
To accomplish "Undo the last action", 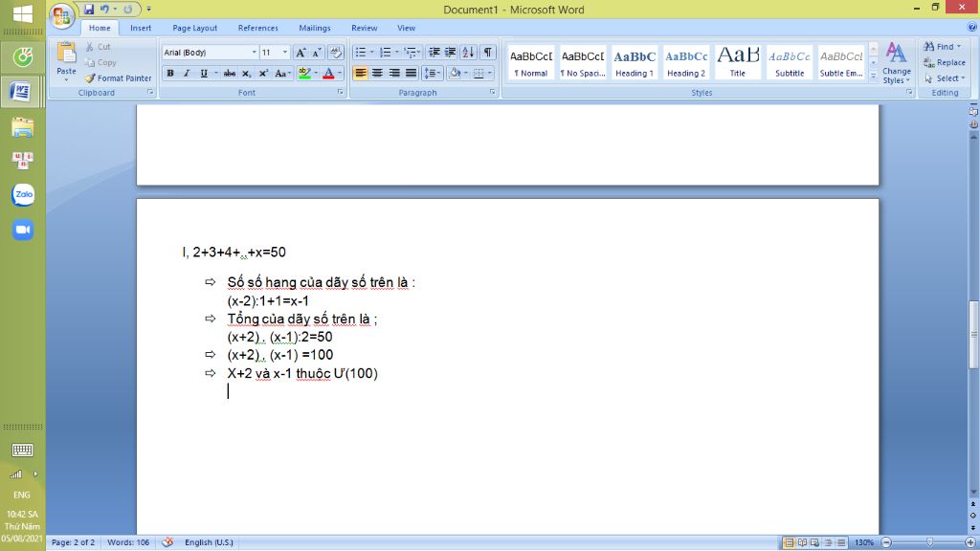I will click(104, 10).
